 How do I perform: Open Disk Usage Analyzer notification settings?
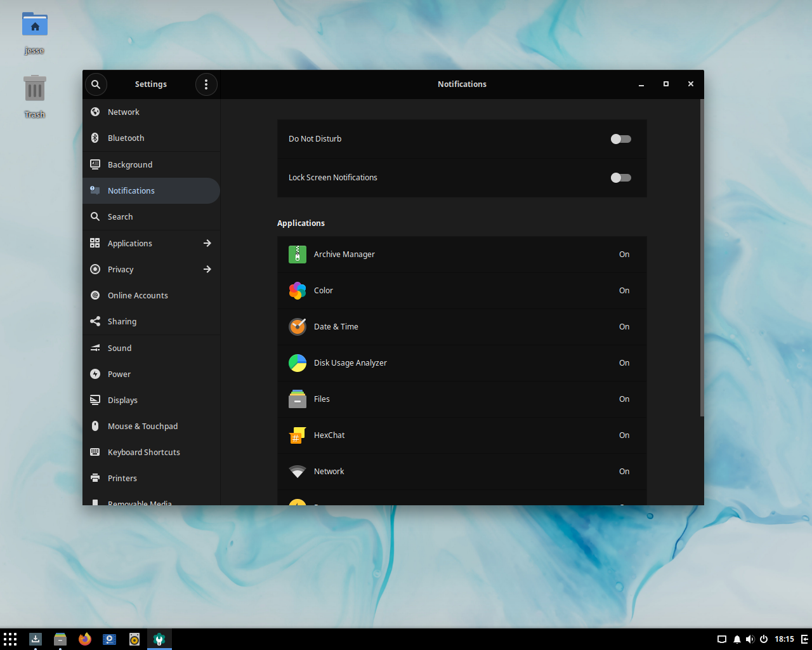(462, 363)
